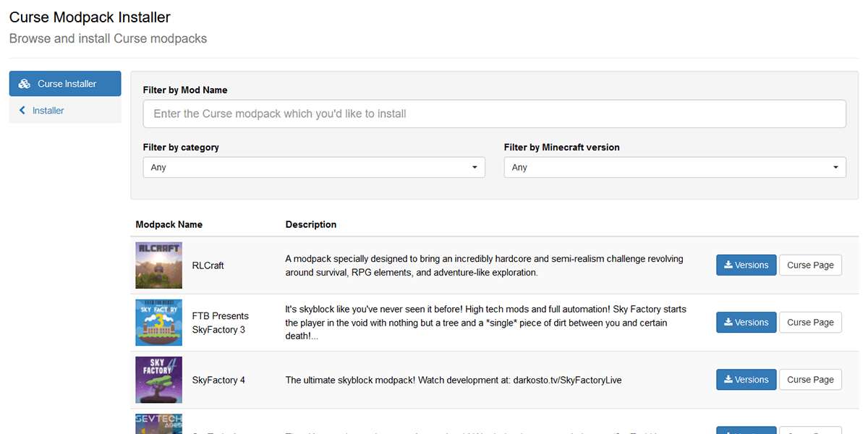The width and height of the screenshot is (868, 434).
Task: Click the RLCraft modpack thumbnail
Action: (158, 265)
